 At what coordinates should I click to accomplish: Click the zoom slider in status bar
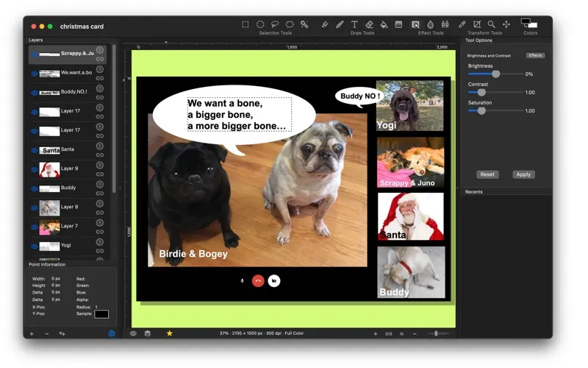point(438,333)
